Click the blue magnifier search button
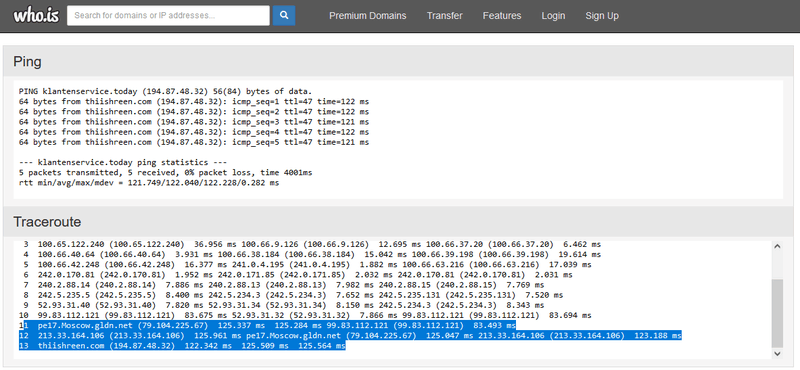This screenshot has width=800, height=370. tap(284, 15)
